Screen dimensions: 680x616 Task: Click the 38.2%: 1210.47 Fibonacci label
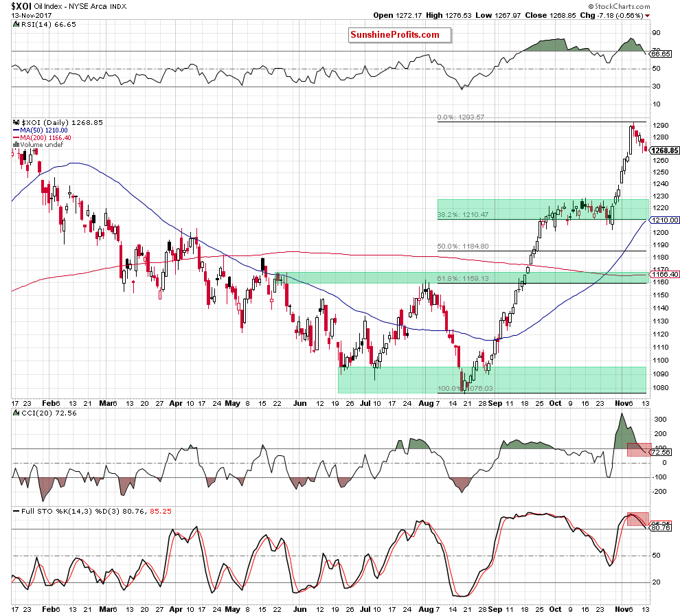coord(463,214)
